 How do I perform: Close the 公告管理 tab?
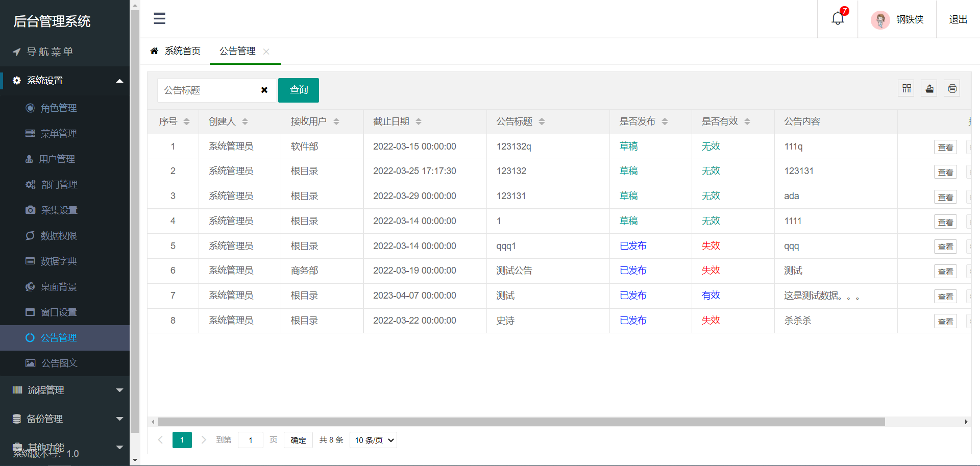pos(265,52)
